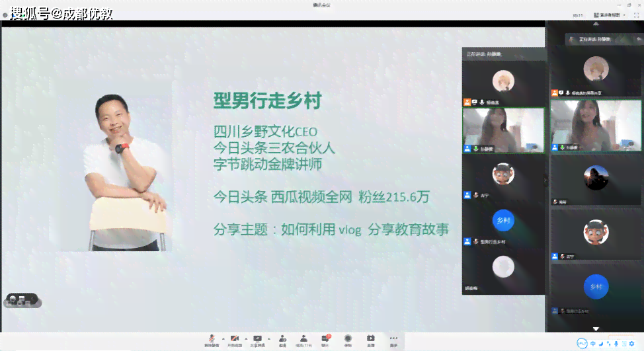Screen dimensions: 644x351
Task: Turn on the camera in the toolbar
Action: [235, 340]
